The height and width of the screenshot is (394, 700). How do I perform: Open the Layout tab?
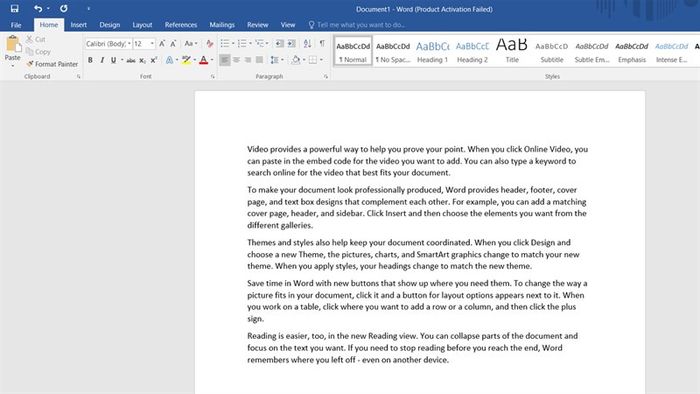pyautogui.click(x=142, y=25)
